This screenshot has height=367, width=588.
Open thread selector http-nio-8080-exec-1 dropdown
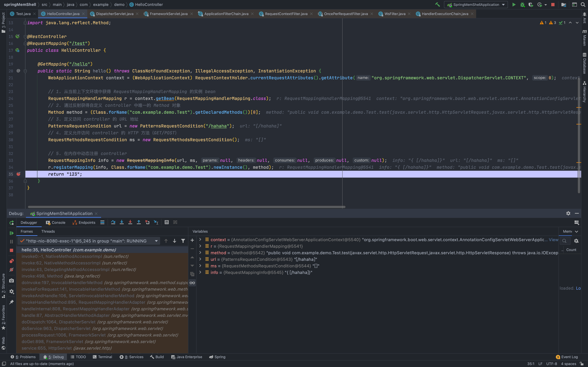click(156, 241)
